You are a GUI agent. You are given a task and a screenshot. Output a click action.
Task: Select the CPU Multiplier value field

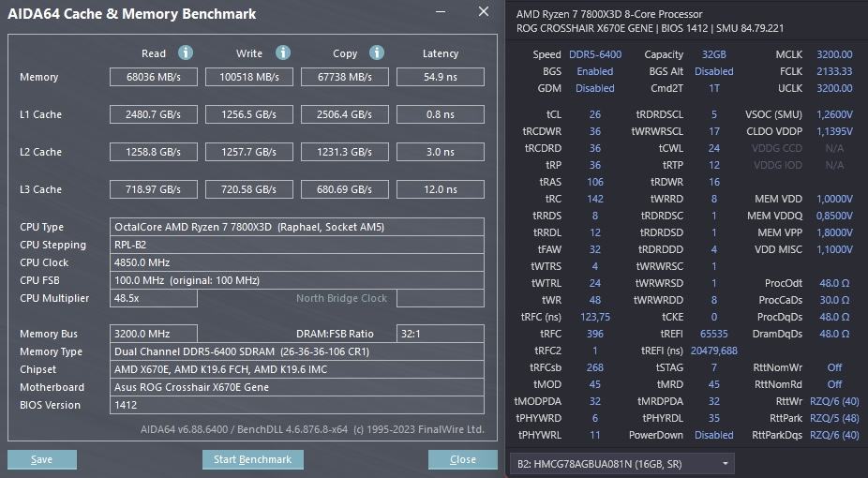coord(154,298)
